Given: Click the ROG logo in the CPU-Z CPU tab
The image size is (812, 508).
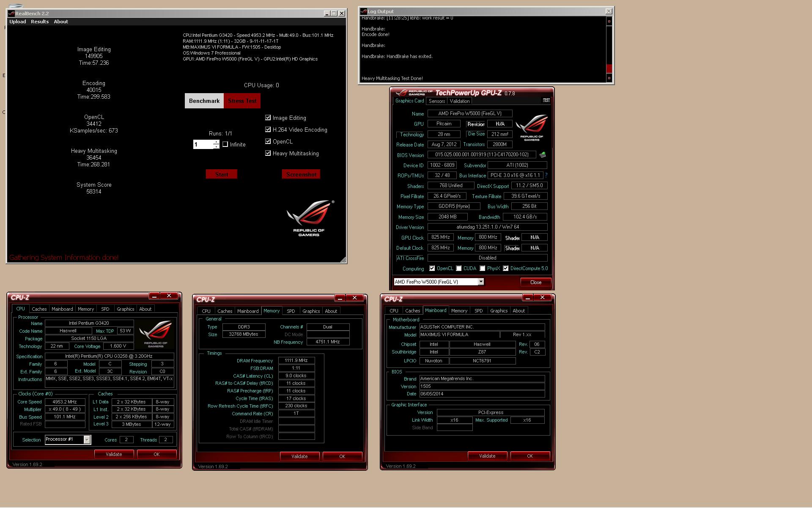Looking at the screenshot, I should tap(156, 334).
